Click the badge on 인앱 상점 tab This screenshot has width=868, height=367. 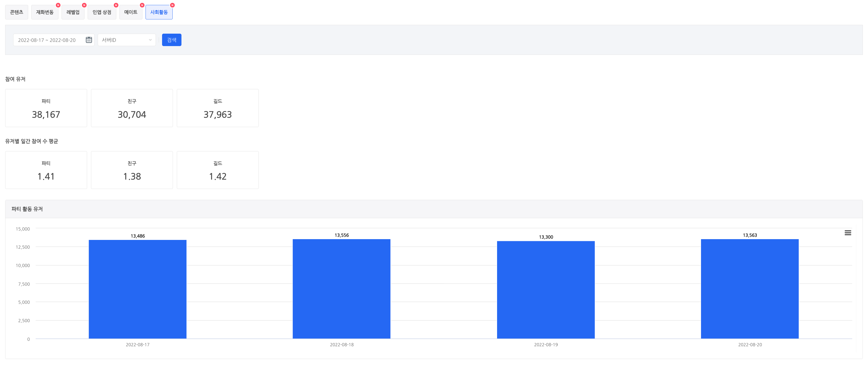pyautogui.click(x=116, y=5)
